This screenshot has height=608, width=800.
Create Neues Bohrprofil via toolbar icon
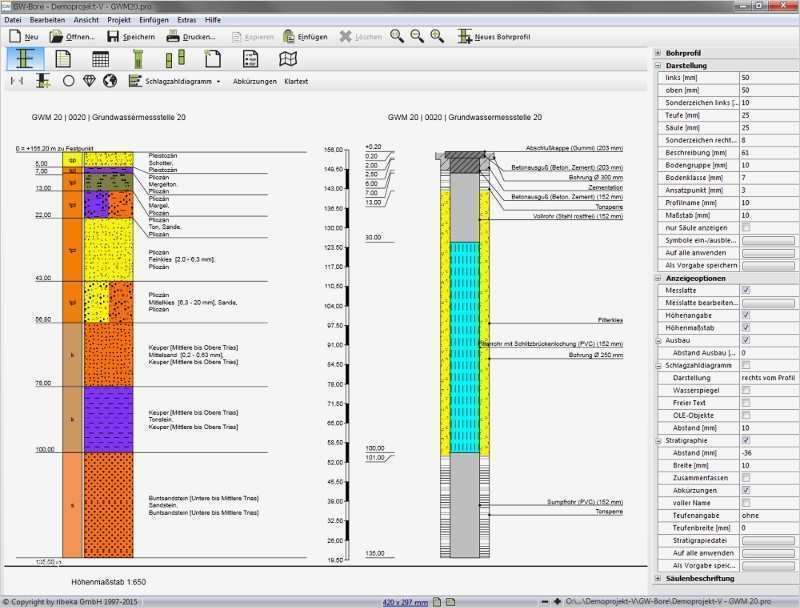464,36
